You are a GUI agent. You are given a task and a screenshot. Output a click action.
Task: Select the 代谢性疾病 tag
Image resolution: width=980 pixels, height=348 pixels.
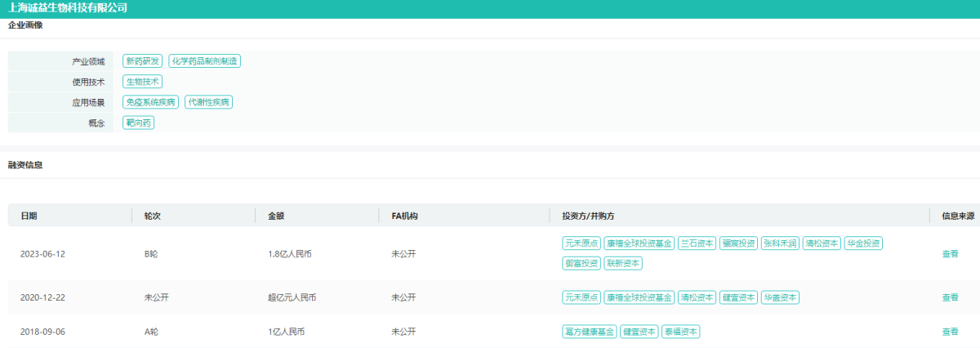pyautogui.click(x=209, y=102)
